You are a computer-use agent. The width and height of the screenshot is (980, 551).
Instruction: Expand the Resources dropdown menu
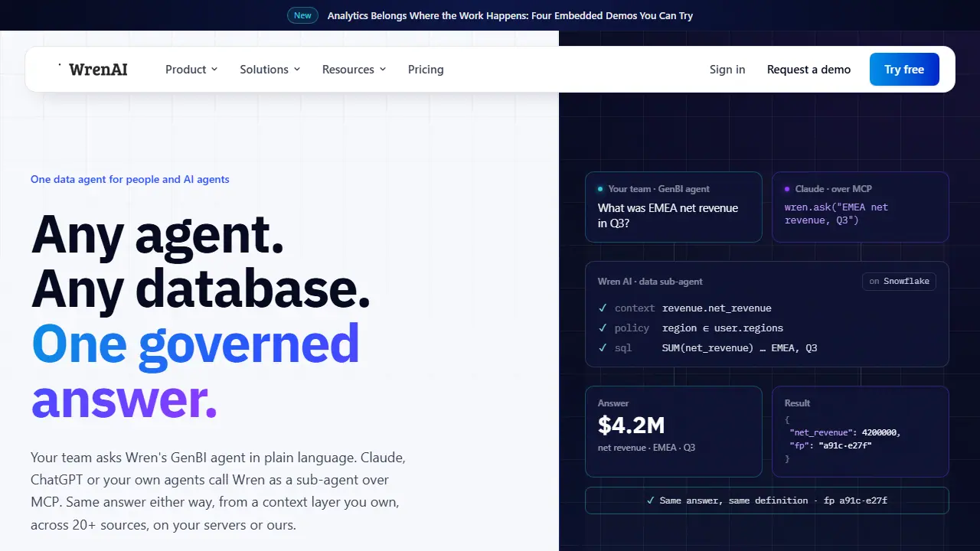354,70
